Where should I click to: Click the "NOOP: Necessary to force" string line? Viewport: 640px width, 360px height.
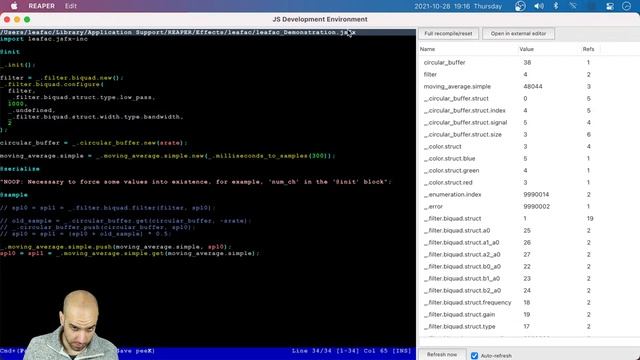click(x=196, y=182)
